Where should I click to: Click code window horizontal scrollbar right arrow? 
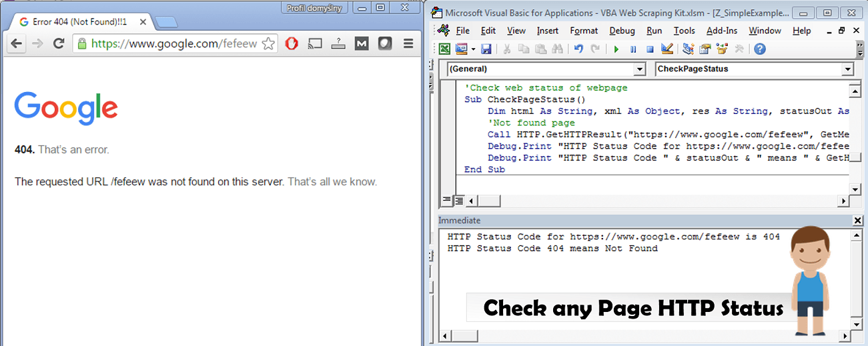[843, 201]
